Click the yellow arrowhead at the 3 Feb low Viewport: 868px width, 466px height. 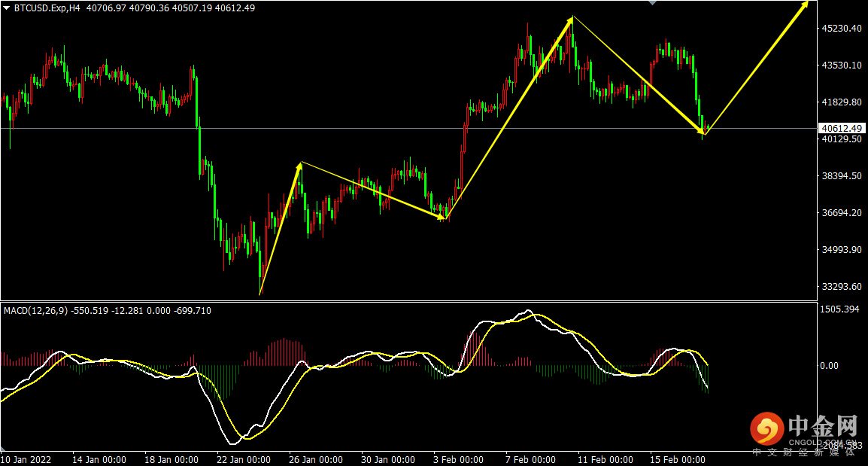[439, 216]
